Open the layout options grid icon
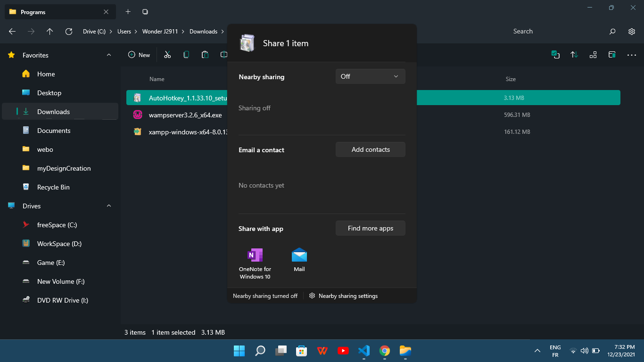644x362 pixels. coord(593,55)
